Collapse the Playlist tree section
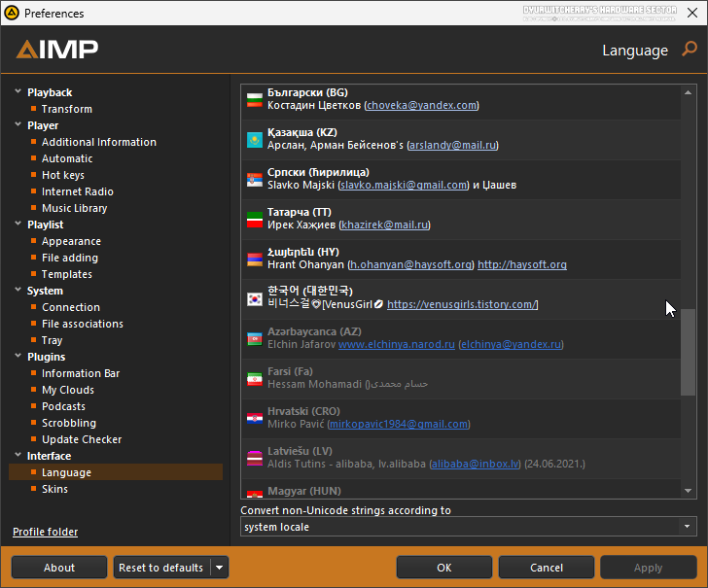 click(18, 224)
